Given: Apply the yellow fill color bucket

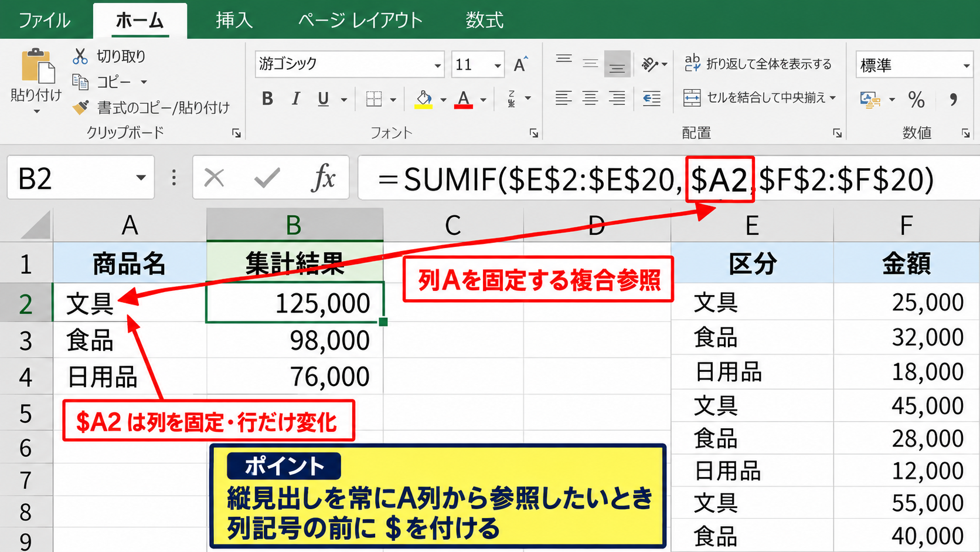Looking at the screenshot, I should click(423, 99).
